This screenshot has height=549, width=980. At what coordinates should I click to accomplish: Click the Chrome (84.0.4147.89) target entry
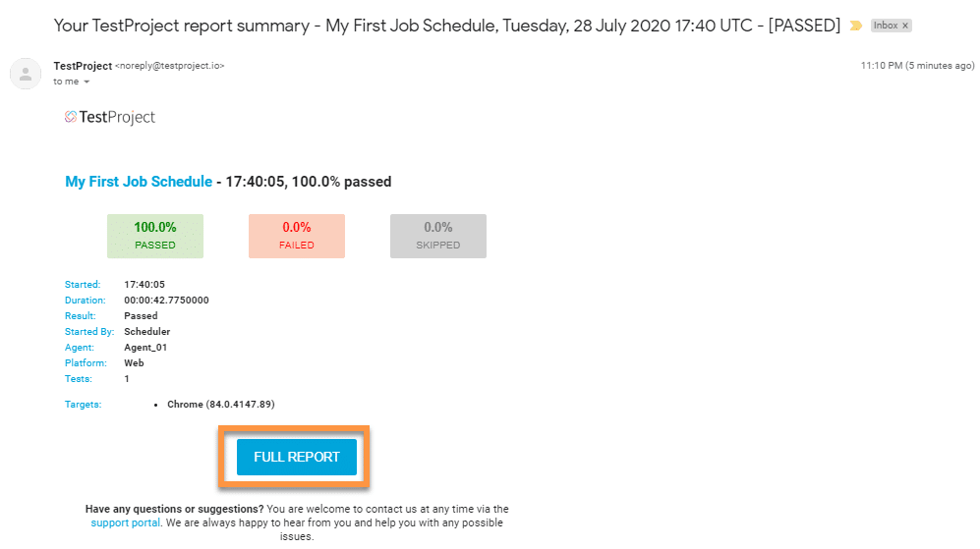(220, 404)
